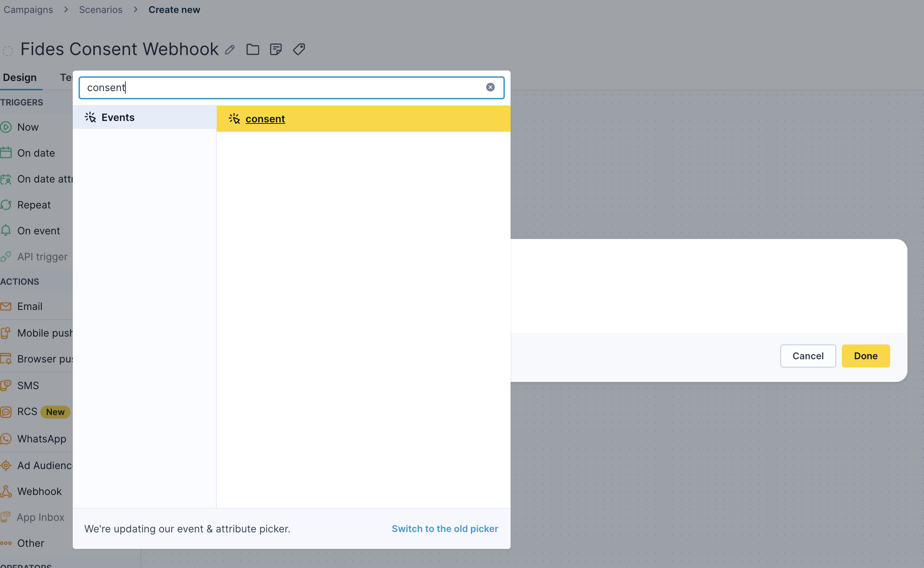Select the consent event result
The width and height of the screenshot is (924, 568).
click(x=265, y=119)
